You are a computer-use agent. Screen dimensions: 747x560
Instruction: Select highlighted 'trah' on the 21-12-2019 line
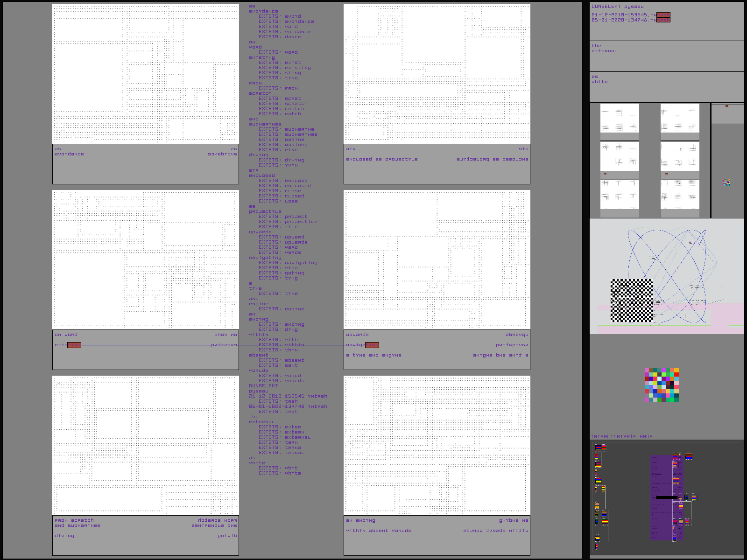[x=663, y=15]
